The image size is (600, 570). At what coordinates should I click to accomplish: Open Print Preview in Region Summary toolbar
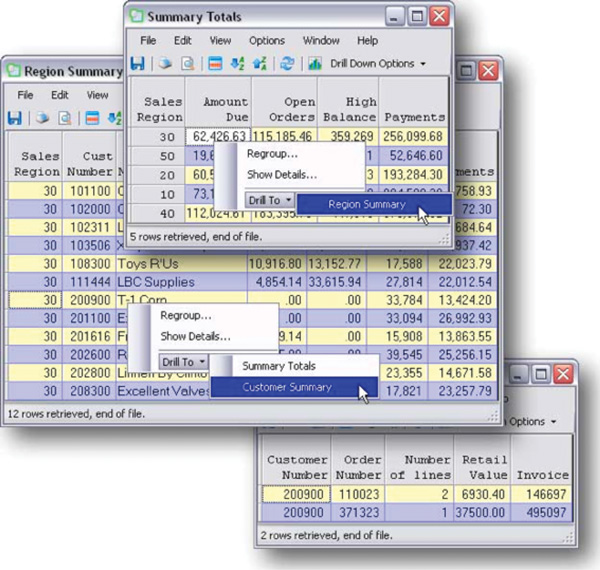coord(65,118)
